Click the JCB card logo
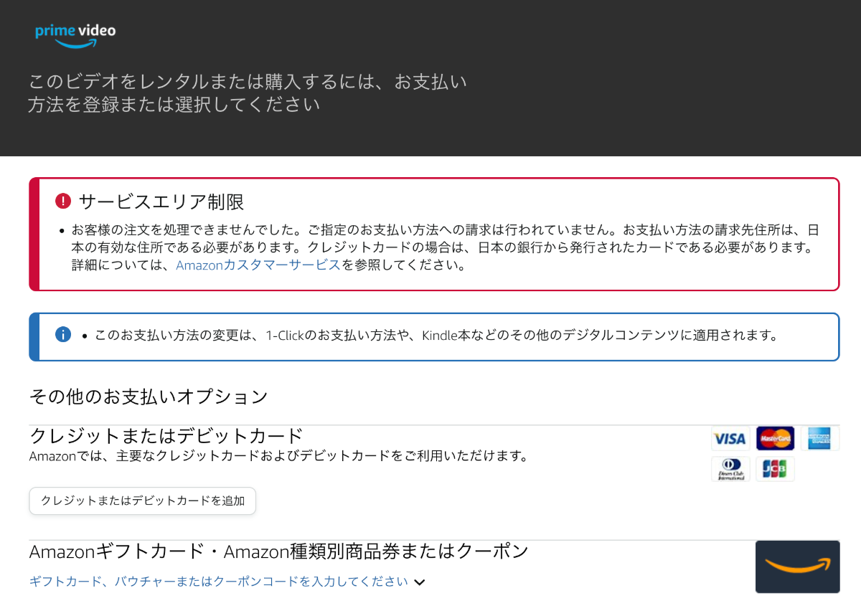The height and width of the screenshot is (616, 861). coord(775,469)
